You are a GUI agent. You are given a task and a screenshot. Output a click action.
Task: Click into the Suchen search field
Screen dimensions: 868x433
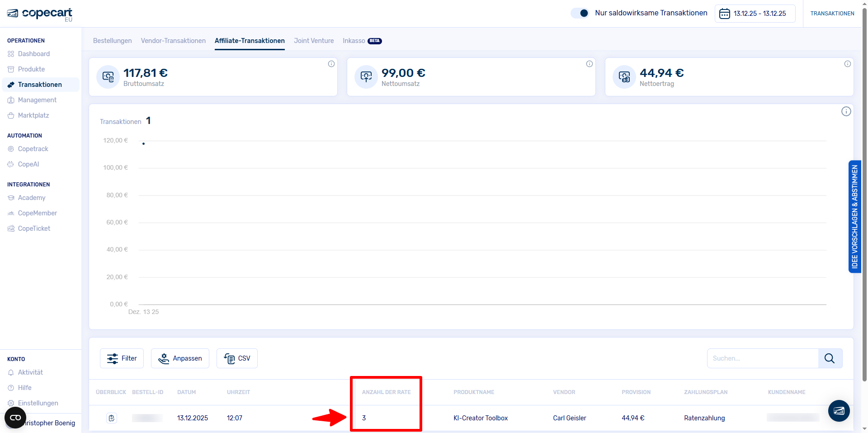click(x=764, y=358)
